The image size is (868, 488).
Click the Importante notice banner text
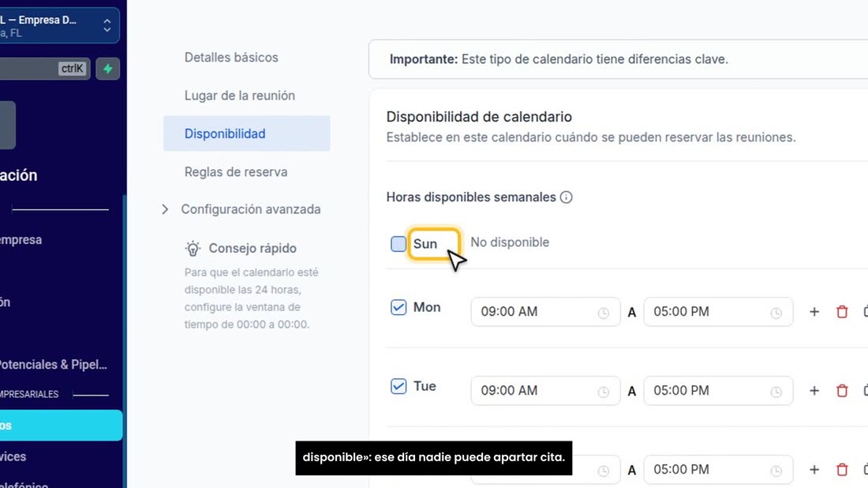559,59
